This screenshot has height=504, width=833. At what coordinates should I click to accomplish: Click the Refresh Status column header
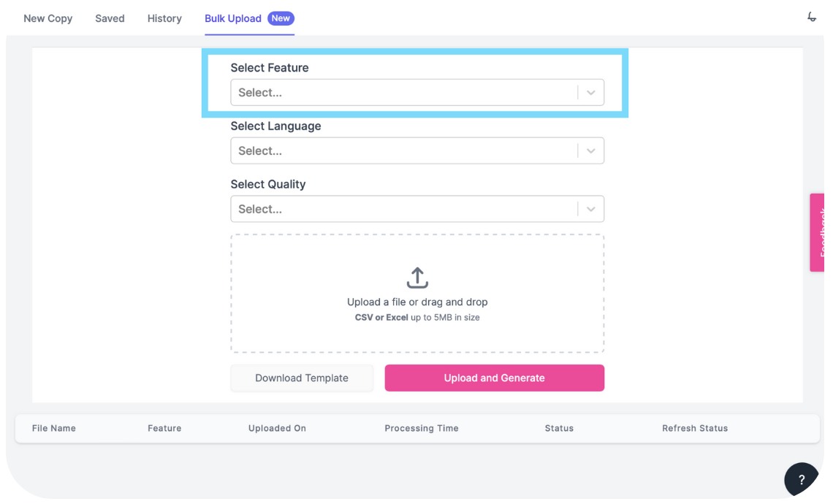click(x=695, y=428)
